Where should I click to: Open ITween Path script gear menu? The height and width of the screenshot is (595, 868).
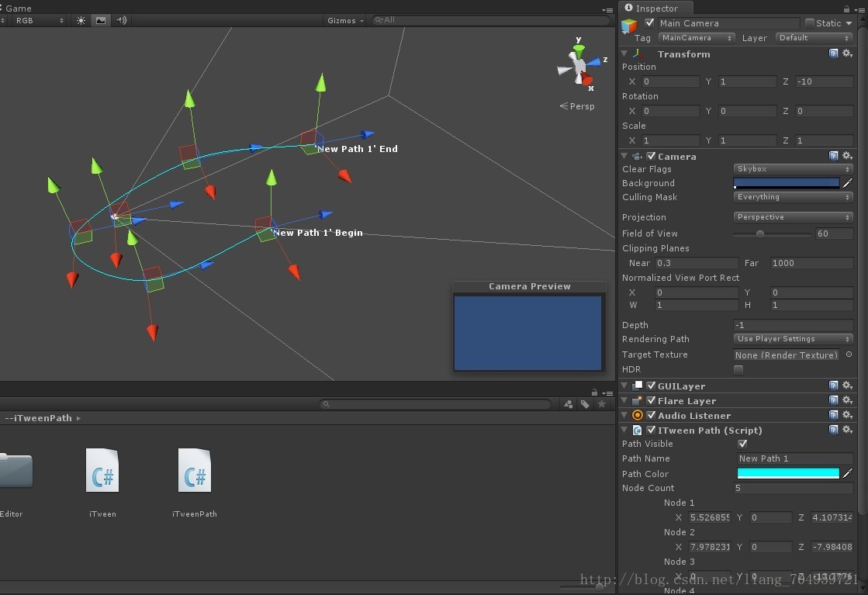(847, 430)
